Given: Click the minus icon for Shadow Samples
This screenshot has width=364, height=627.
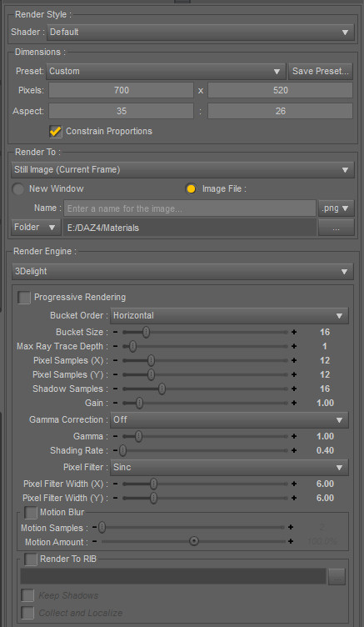Looking at the screenshot, I should point(116,389).
